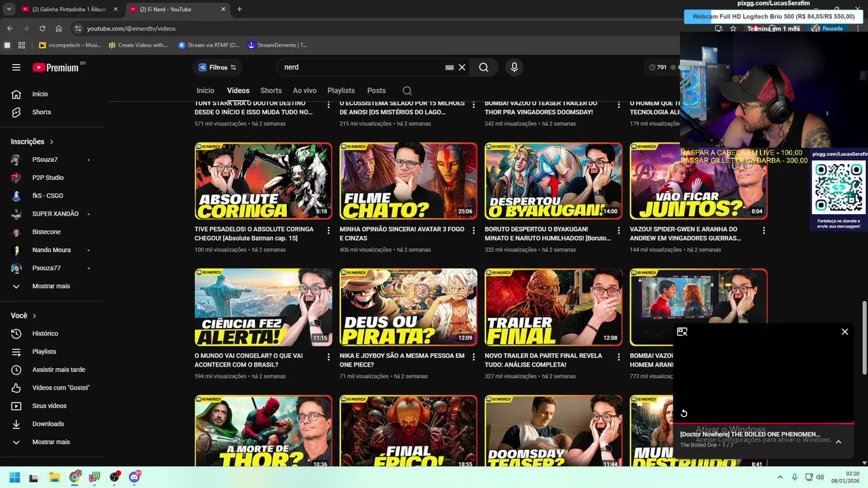Open the incompetech bookmark
The height and width of the screenshot is (488, 868).
click(70, 45)
